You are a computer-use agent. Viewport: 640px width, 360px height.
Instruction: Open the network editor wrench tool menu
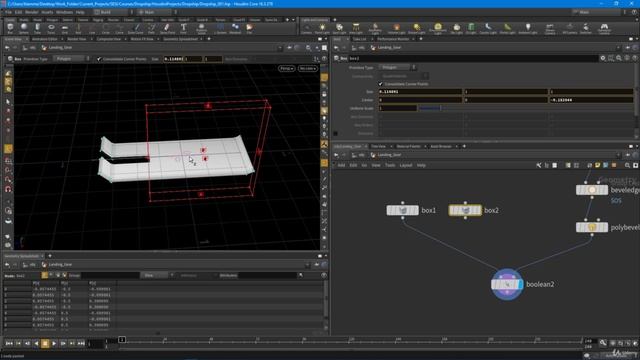(x=539, y=165)
